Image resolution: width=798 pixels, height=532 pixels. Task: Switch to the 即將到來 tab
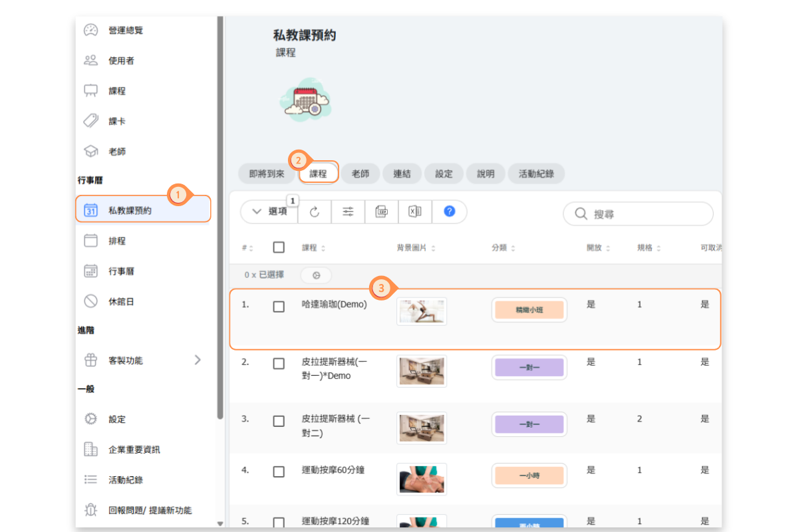pos(267,174)
